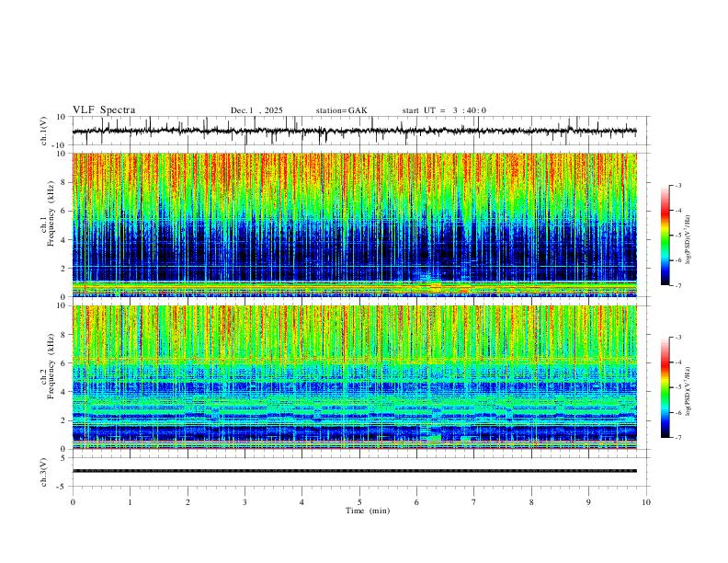Image resolution: width=728 pixels, height=563 pixels.
Task: Click time axis tick label "10"
Action: (x=646, y=502)
